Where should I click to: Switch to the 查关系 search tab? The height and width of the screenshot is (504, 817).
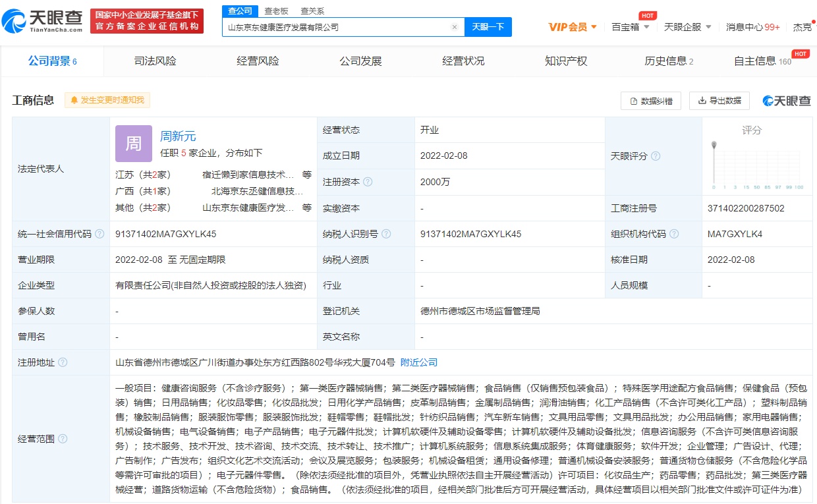(312, 11)
